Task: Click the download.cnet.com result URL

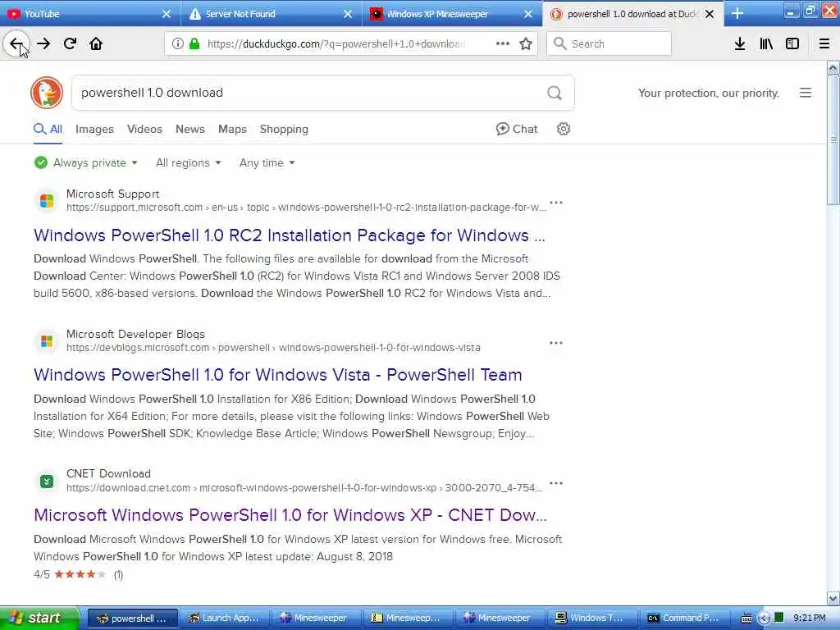Action: click(x=304, y=488)
